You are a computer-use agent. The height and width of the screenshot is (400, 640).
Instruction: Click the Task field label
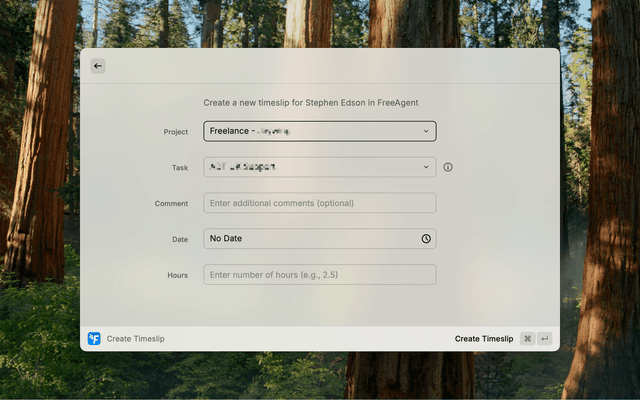tap(179, 168)
